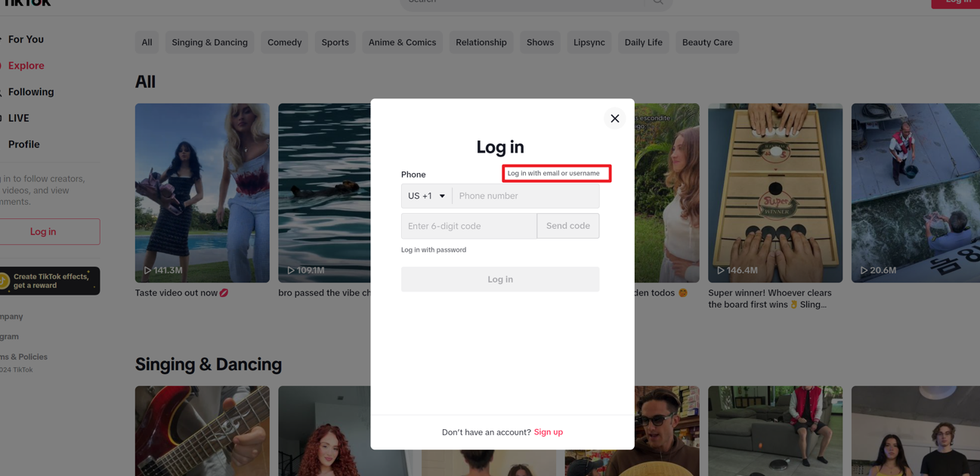Viewport: 980px width, 476px height.
Task: Open Explore in the sidebar
Action: point(26,66)
